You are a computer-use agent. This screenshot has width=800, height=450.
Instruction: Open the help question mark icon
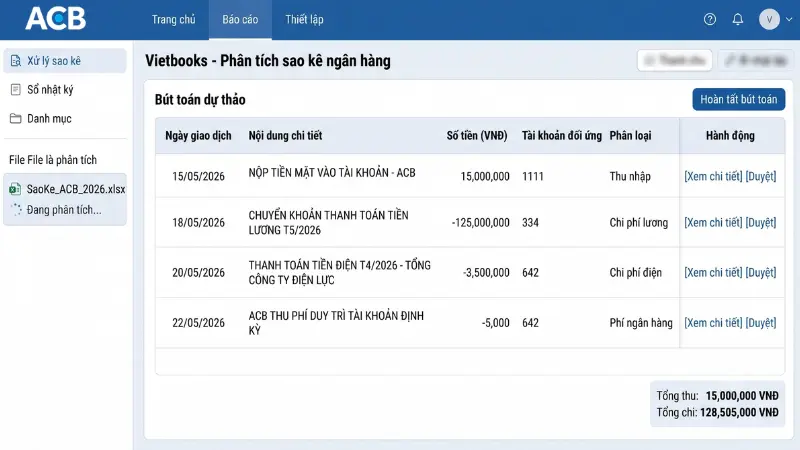click(x=710, y=19)
